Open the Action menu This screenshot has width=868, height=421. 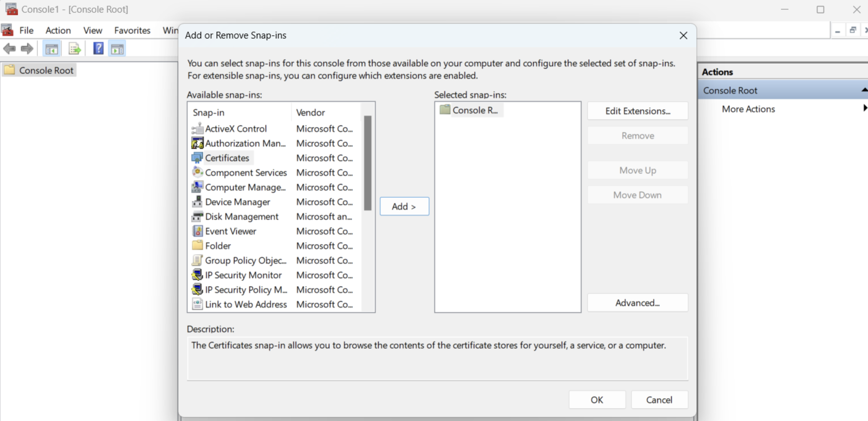pos(58,30)
